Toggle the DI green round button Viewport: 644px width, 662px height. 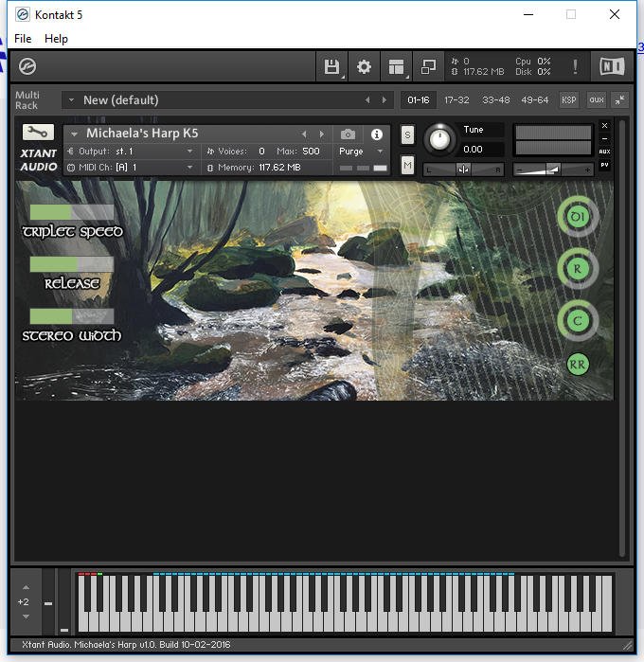[x=578, y=217]
